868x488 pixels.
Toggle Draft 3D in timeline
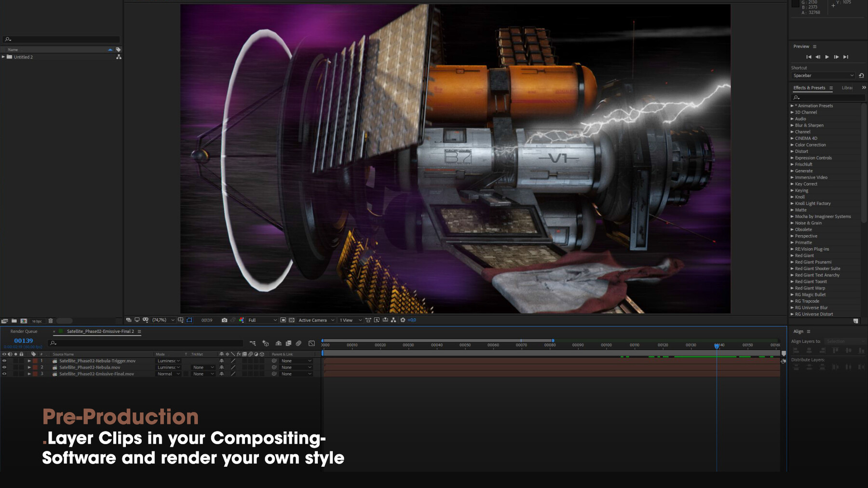coord(266,343)
